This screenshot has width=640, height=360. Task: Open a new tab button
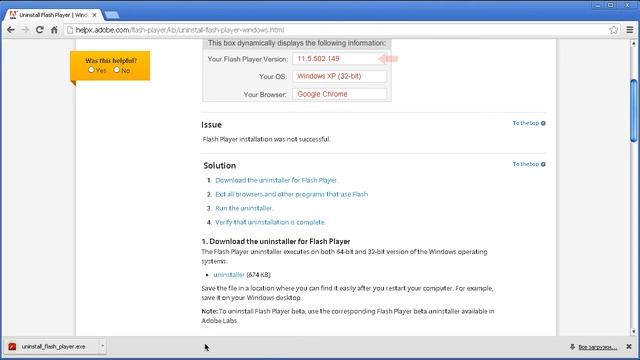(111, 15)
